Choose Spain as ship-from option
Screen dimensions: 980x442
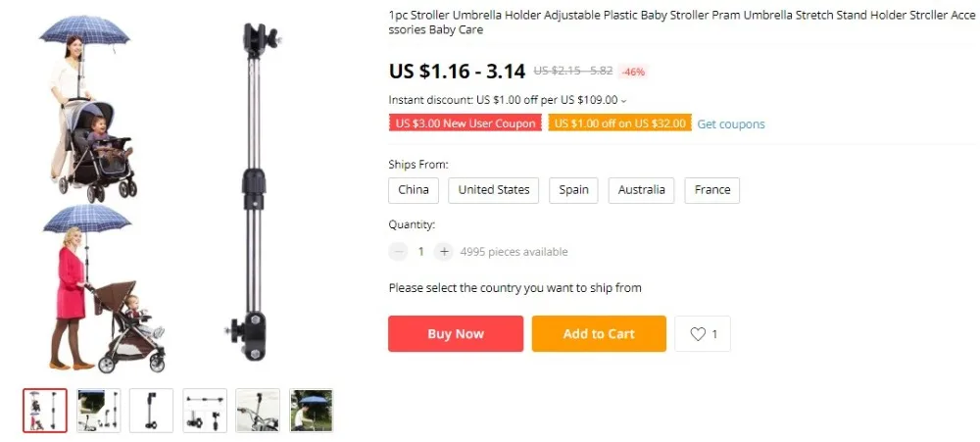573,190
